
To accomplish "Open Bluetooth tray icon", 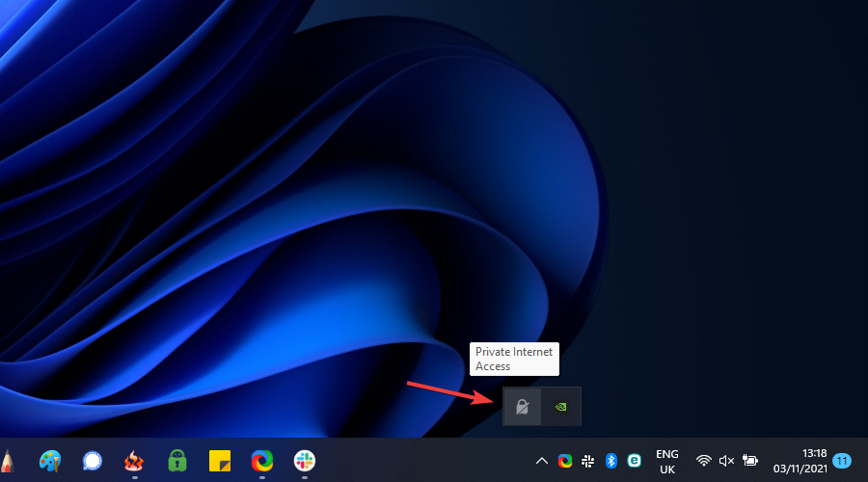I will (x=610, y=461).
